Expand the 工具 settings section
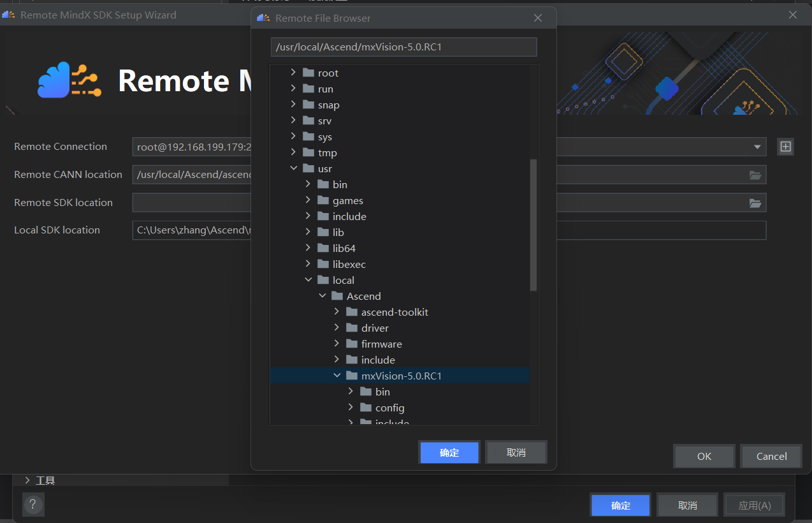Viewport: 812px width, 523px height. point(27,480)
